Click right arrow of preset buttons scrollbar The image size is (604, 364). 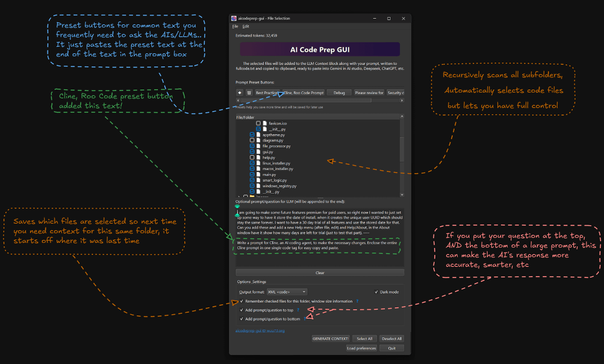point(402,100)
